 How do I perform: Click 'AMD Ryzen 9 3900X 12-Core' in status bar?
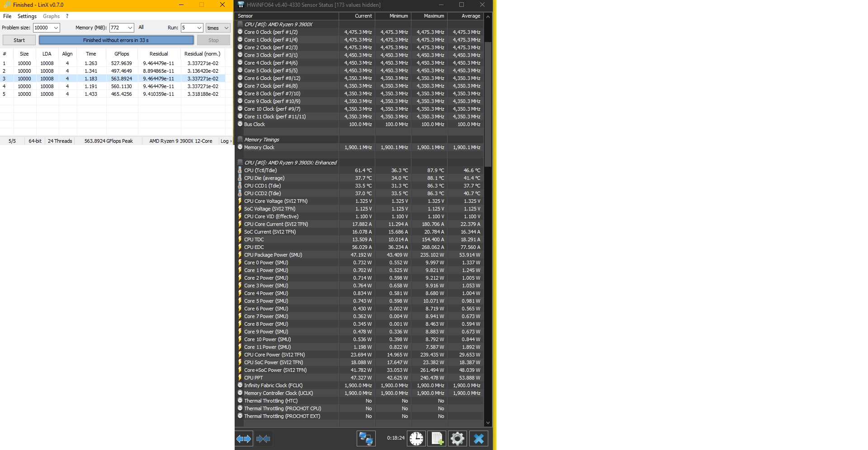(181, 141)
